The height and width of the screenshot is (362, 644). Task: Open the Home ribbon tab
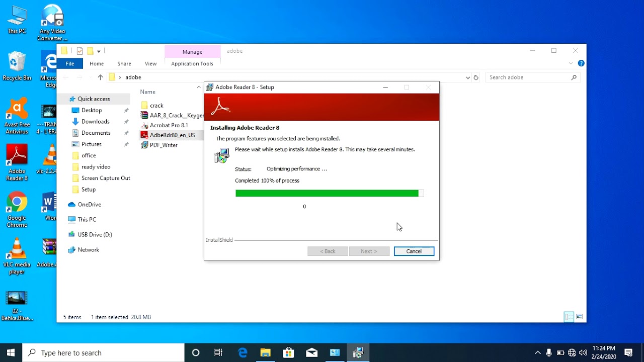tap(97, 64)
